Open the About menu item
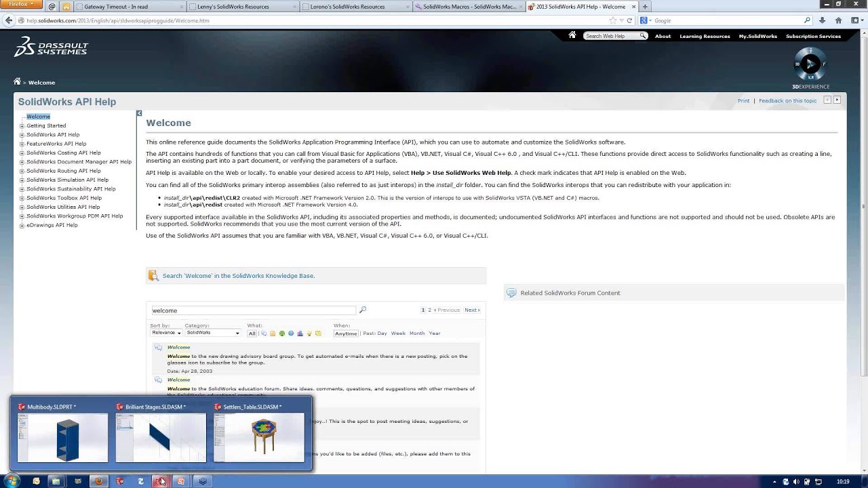The height and width of the screenshot is (488, 868). 663,36
